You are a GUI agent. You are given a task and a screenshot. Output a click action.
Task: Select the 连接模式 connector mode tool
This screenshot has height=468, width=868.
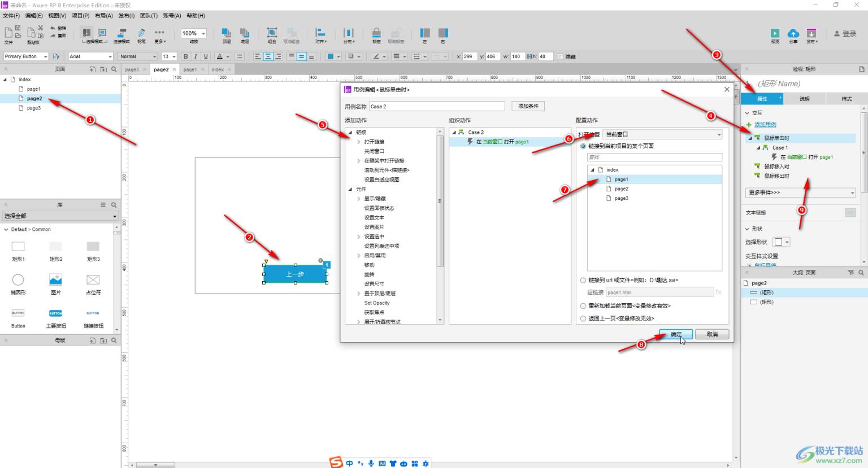pos(121,35)
